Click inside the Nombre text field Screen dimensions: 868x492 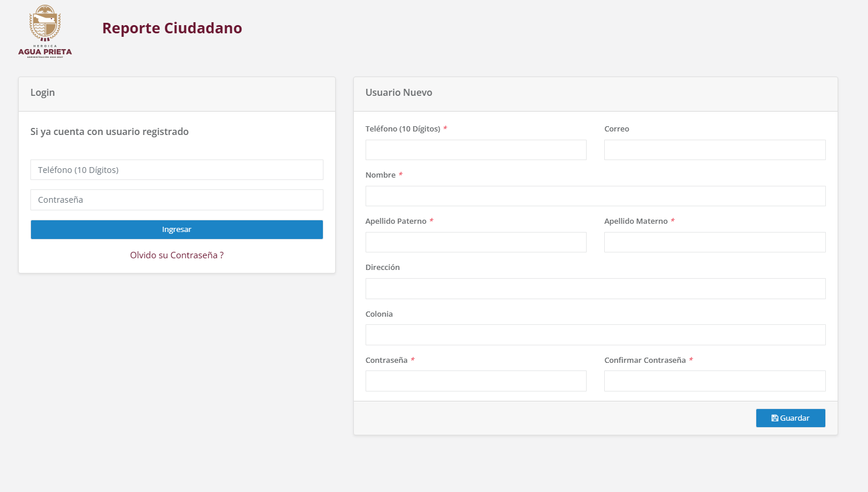595,196
